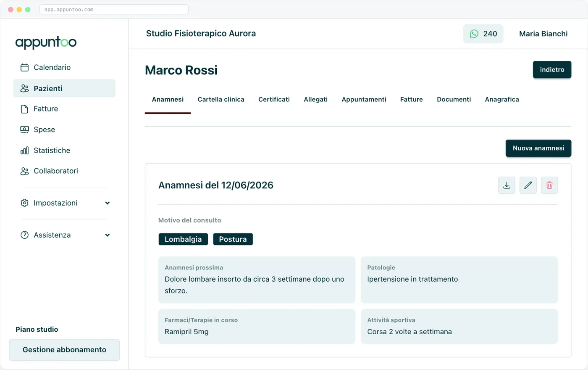Click the 'Marco Rossi' patient name
588x370 pixels.
click(181, 70)
